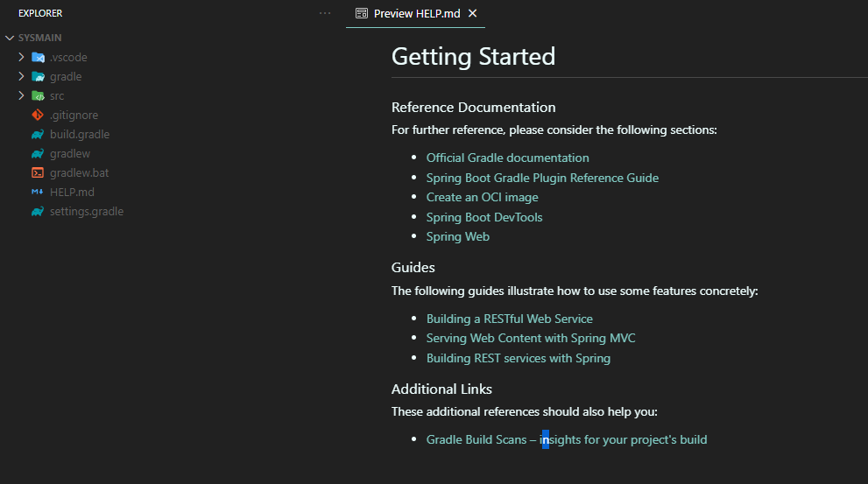Image resolution: width=868 pixels, height=484 pixels.
Task: Click the .gitignore git file icon
Action: pyautogui.click(x=38, y=115)
